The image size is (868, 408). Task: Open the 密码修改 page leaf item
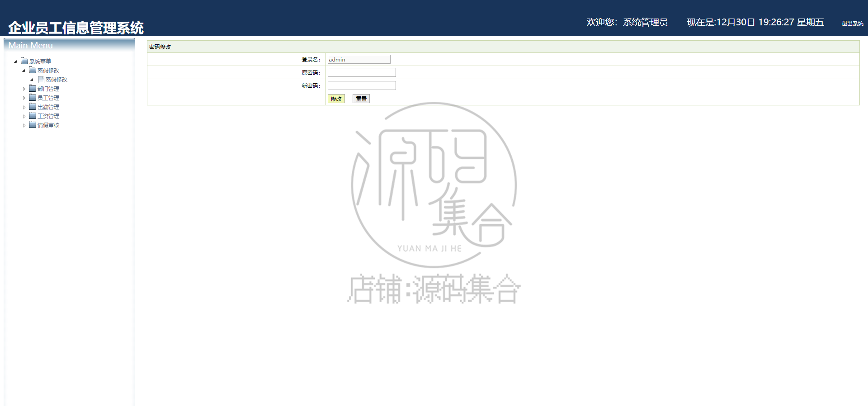(x=57, y=80)
